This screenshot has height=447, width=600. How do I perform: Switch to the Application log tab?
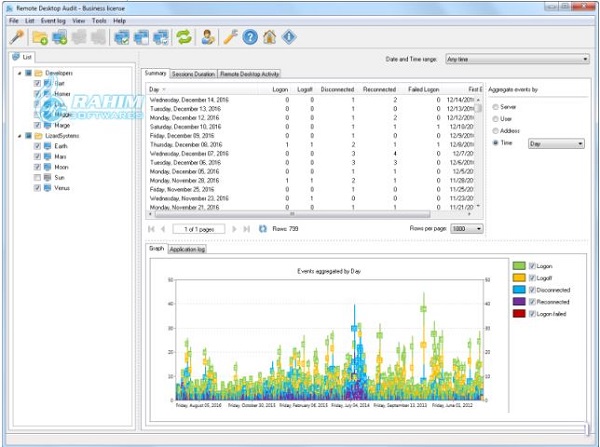(187, 248)
